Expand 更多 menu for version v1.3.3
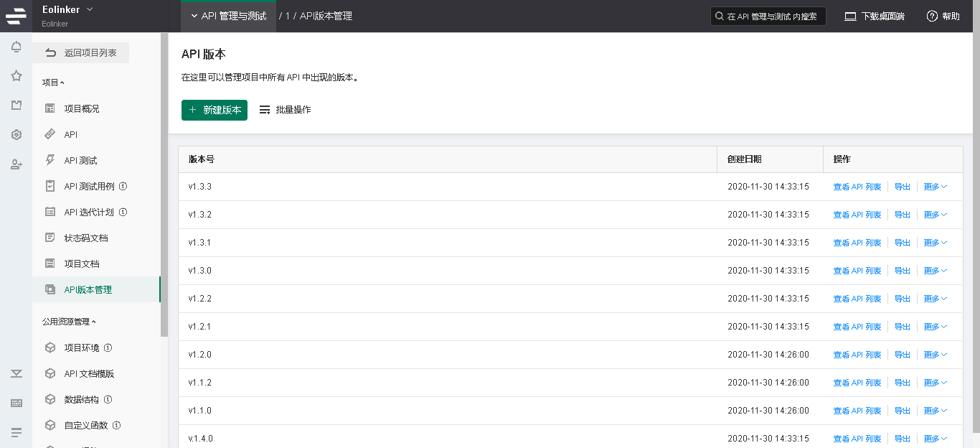 coord(935,187)
